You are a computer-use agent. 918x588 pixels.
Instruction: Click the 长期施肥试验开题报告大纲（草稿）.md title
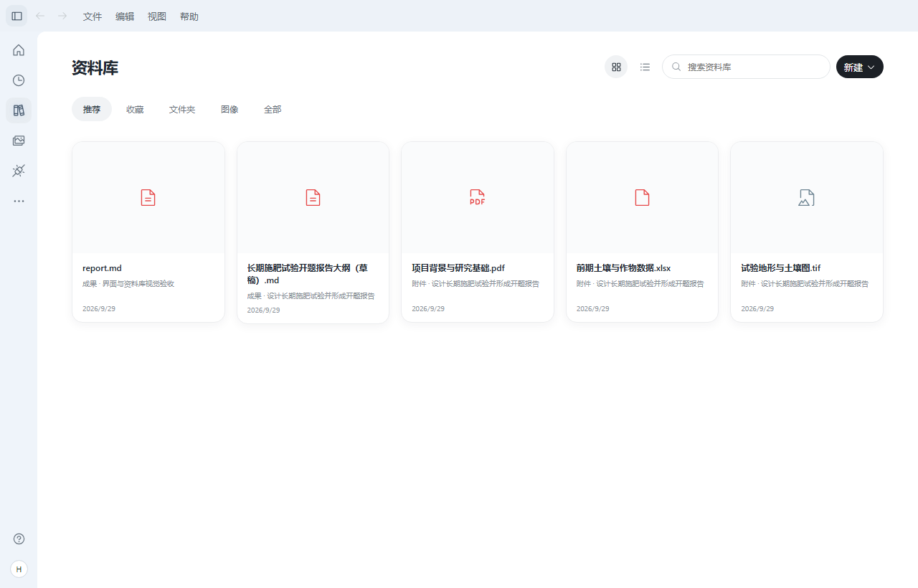pos(308,274)
